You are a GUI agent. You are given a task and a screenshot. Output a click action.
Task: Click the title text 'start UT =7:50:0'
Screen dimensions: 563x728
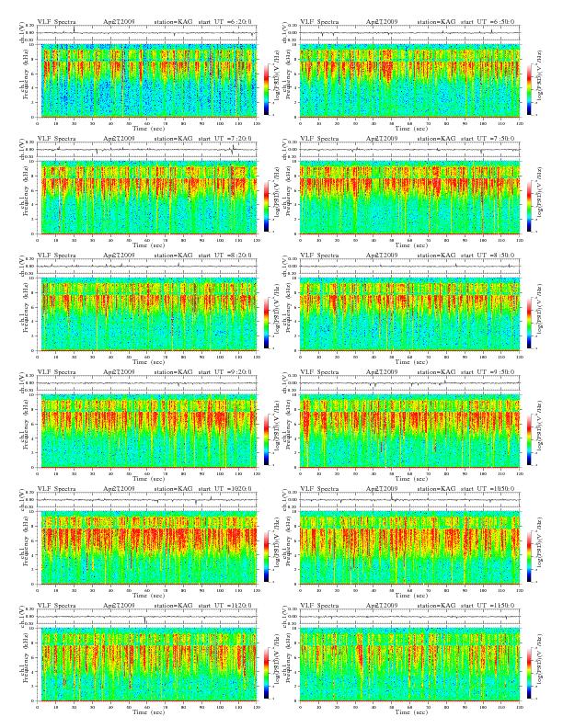click(x=488, y=139)
